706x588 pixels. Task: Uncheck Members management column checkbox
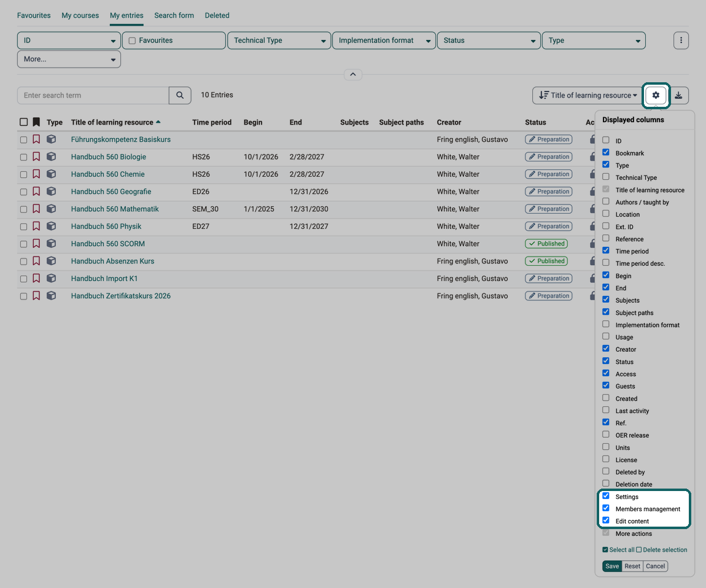[606, 508]
